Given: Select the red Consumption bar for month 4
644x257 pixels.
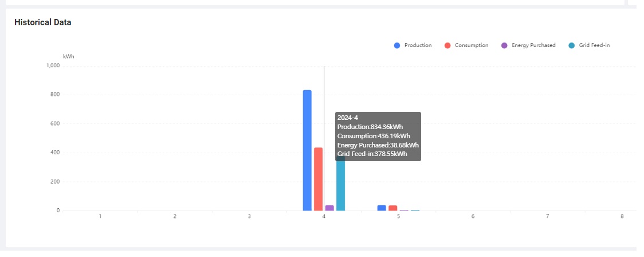Looking at the screenshot, I should pyautogui.click(x=319, y=179).
